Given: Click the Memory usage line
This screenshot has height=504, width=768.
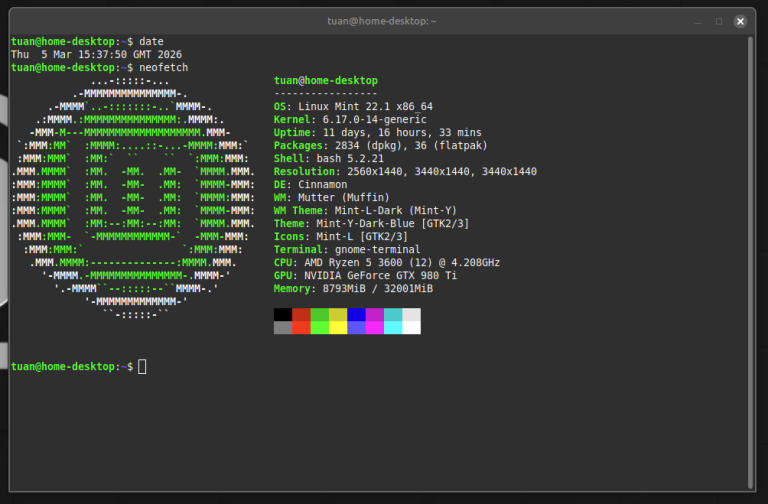Looking at the screenshot, I should tap(353, 289).
